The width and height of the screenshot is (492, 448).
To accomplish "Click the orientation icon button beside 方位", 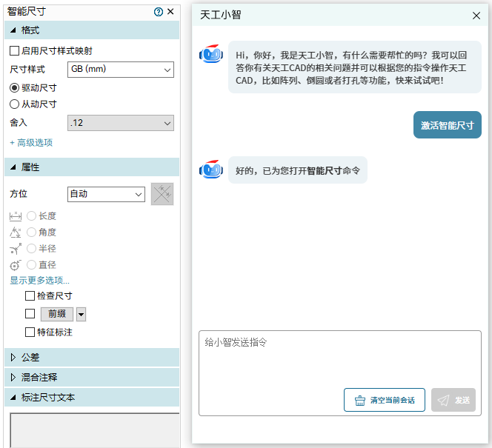I will point(162,194).
